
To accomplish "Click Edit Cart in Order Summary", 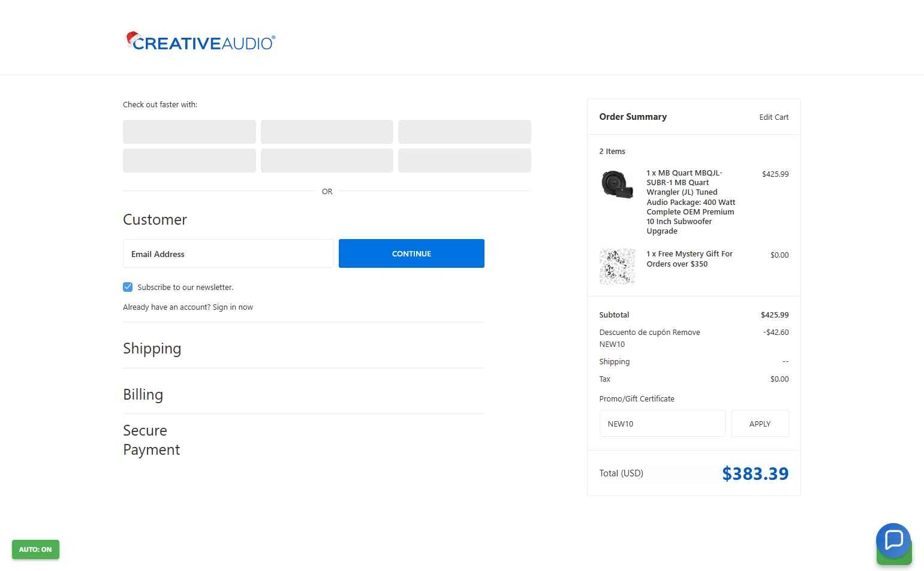I will pyautogui.click(x=773, y=117).
